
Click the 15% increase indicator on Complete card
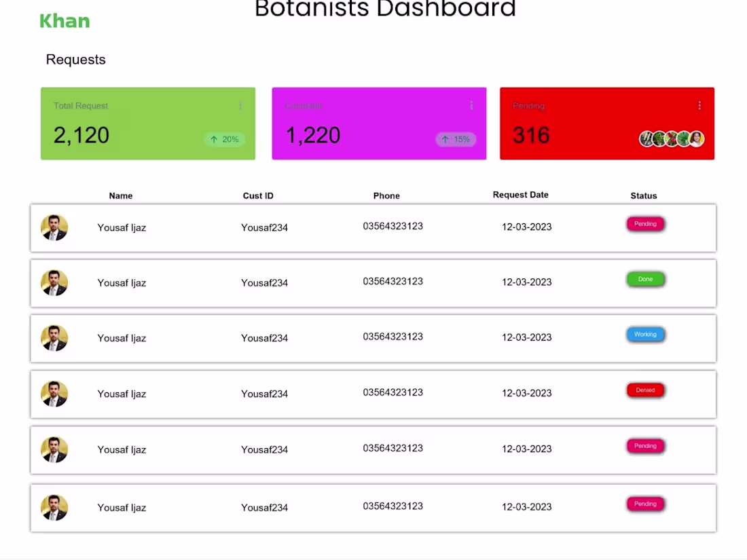pyautogui.click(x=456, y=139)
